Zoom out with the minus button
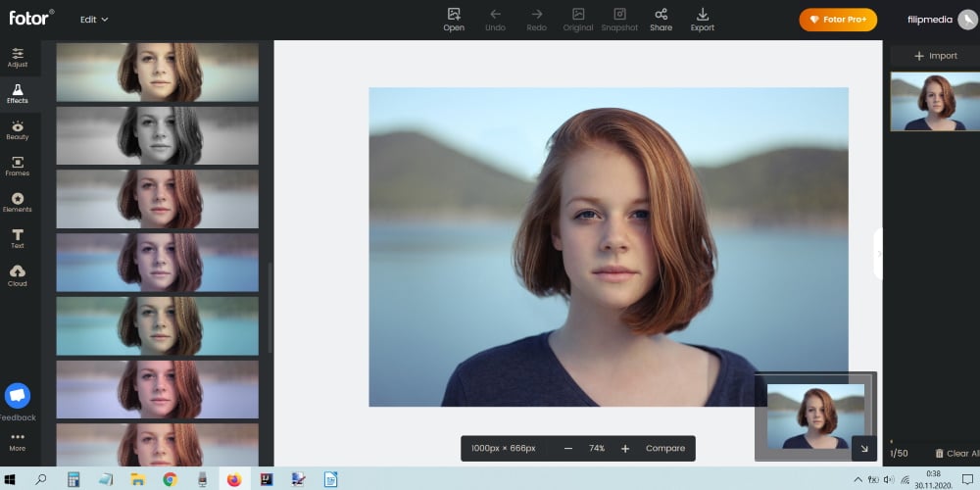Image resolution: width=980 pixels, height=490 pixels. point(568,448)
